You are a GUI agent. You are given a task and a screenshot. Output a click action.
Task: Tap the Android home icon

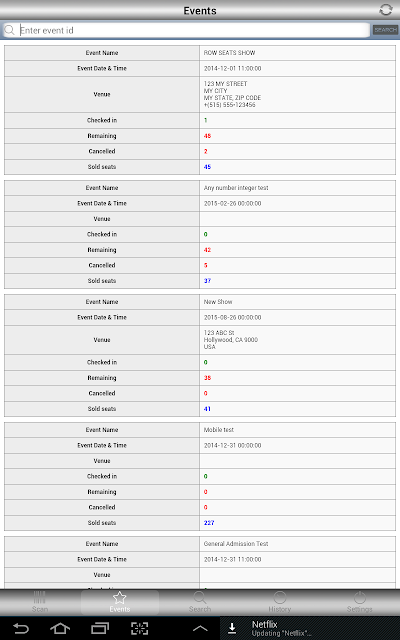pyautogui.click(x=60, y=629)
